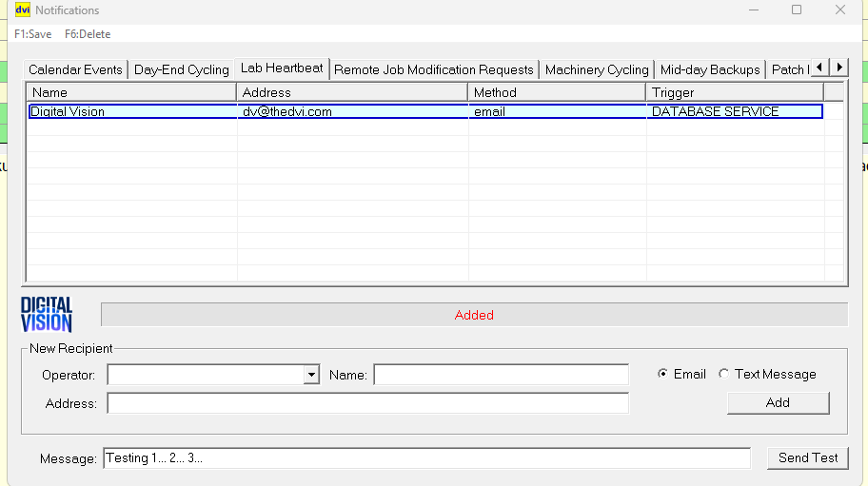Click the dvi application icon in title bar

pyautogui.click(x=22, y=10)
